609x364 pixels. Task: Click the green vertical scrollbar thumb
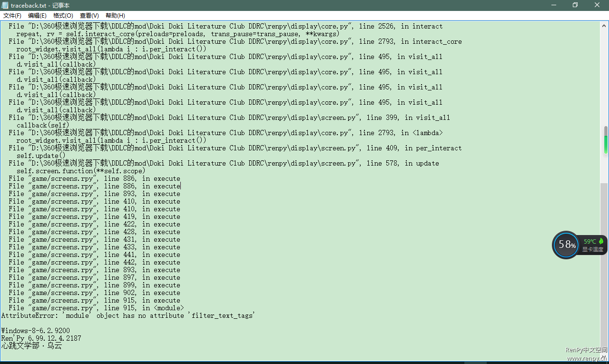pyautogui.click(x=604, y=140)
